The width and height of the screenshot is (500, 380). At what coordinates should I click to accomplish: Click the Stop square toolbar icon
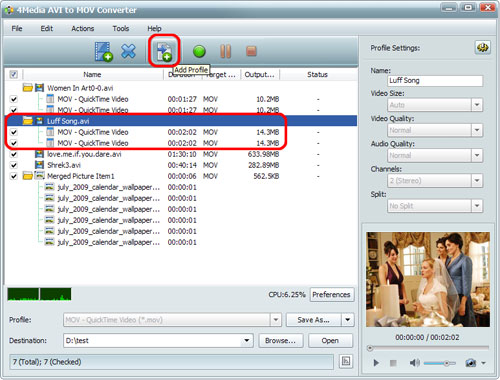point(251,51)
